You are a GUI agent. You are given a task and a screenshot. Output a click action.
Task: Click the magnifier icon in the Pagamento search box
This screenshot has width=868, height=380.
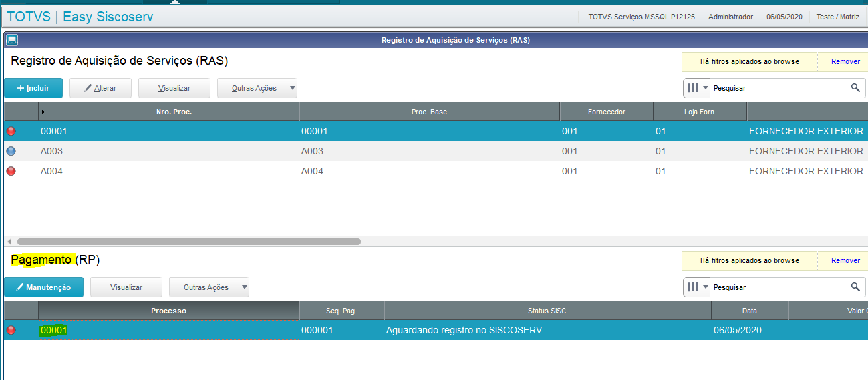pos(855,287)
